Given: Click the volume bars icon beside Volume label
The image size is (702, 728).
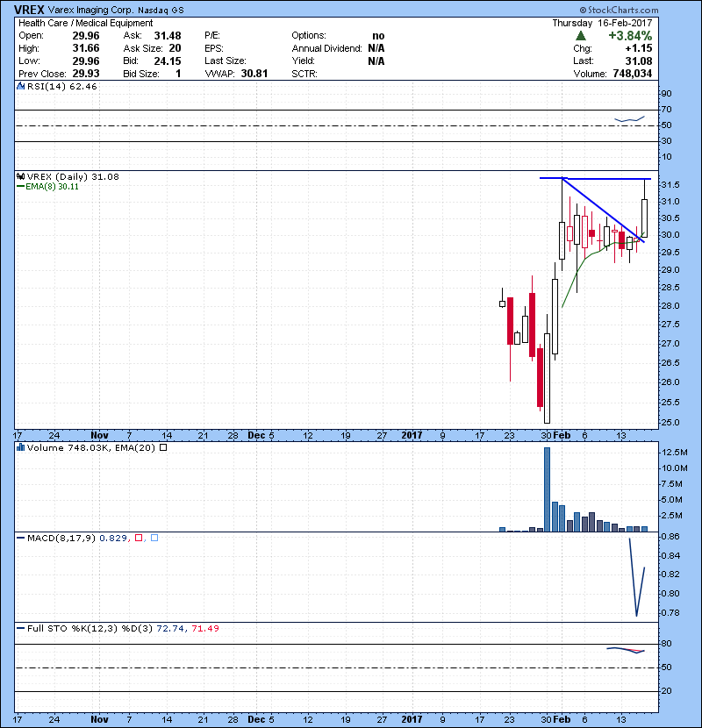Looking at the screenshot, I should (x=20, y=447).
